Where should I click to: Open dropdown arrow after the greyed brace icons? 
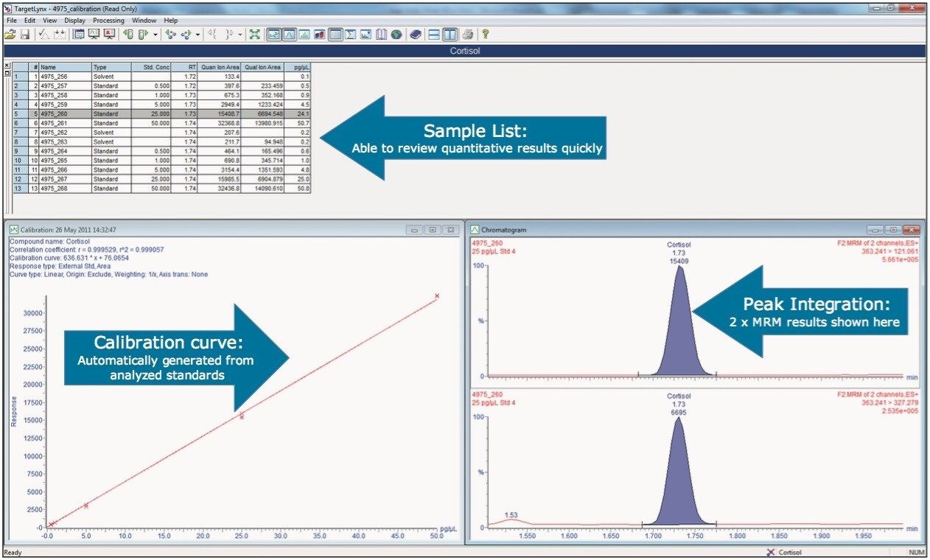(240, 35)
